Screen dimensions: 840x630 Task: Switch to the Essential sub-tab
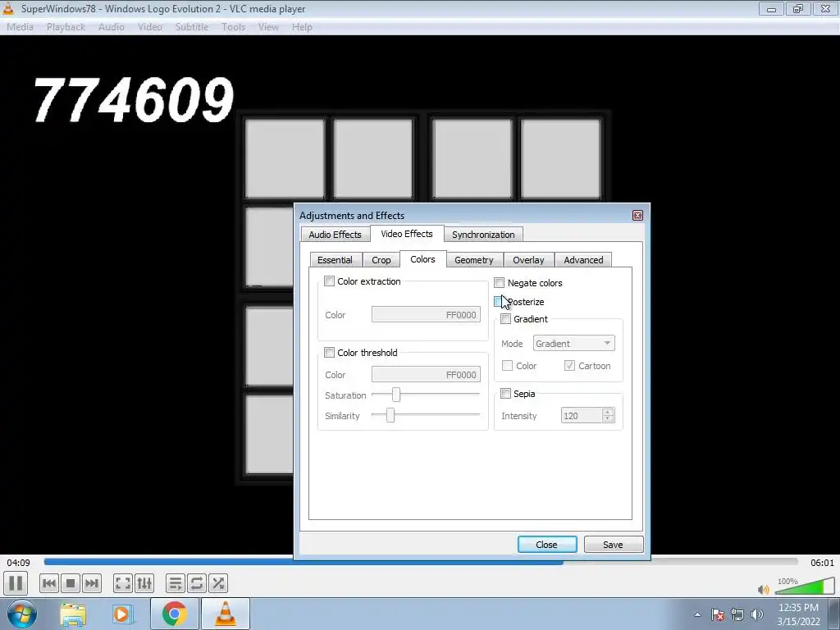point(335,260)
